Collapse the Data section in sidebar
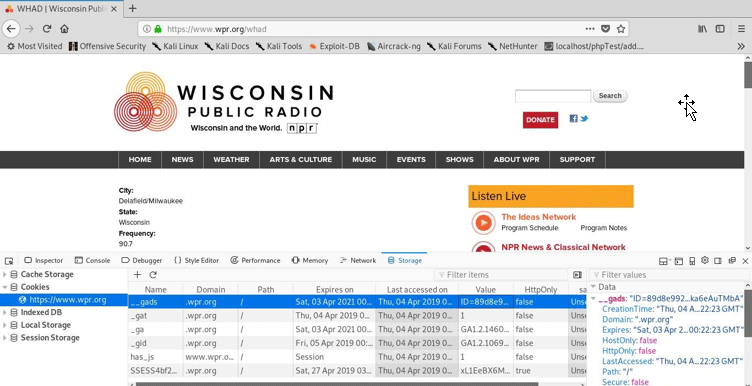The width and height of the screenshot is (752, 386). [x=593, y=287]
